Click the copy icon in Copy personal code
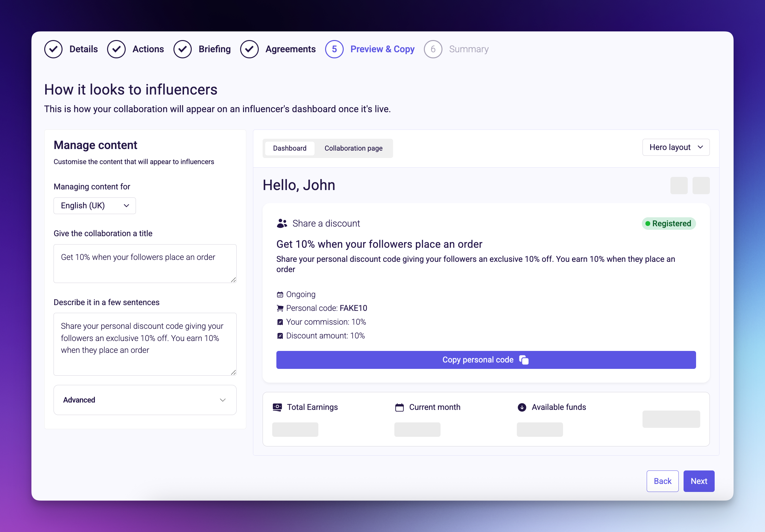The height and width of the screenshot is (532, 765). [524, 360]
